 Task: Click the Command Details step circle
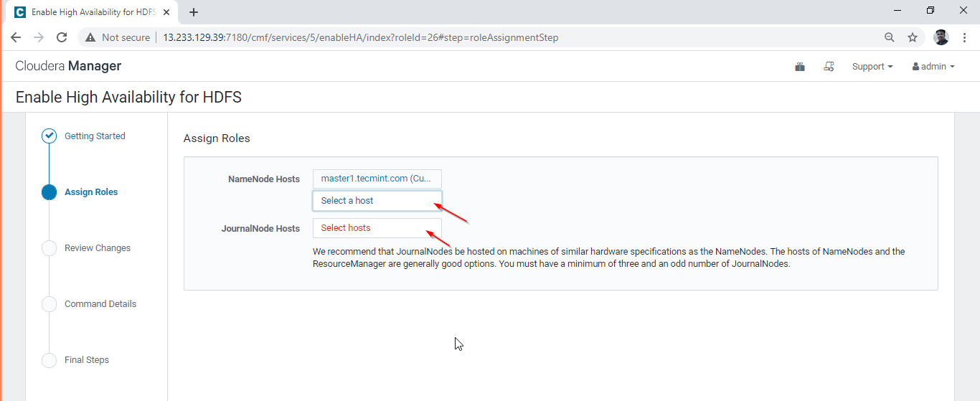click(49, 303)
